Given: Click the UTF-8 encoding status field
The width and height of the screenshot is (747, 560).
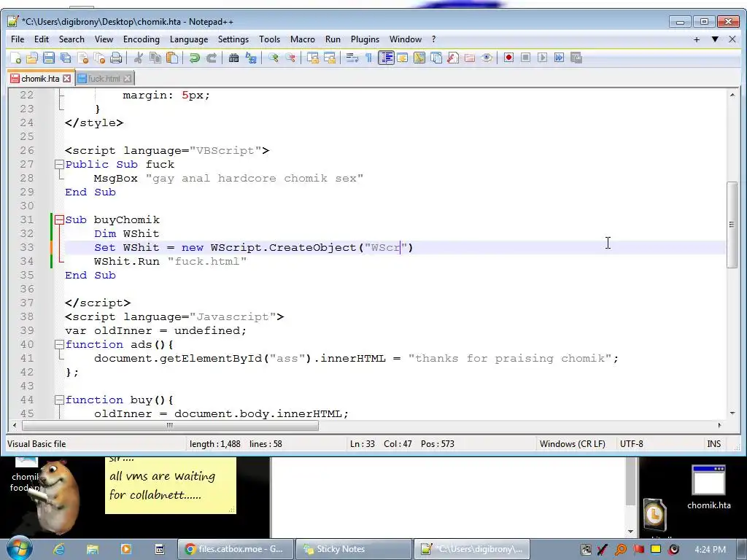Looking at the screenshot, I should click(x=631, y=444).
